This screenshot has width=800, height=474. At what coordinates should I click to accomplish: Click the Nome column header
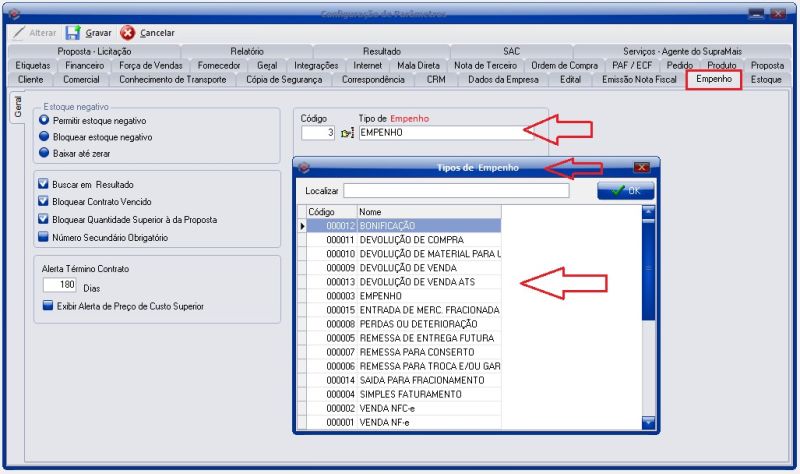point(429,212)
